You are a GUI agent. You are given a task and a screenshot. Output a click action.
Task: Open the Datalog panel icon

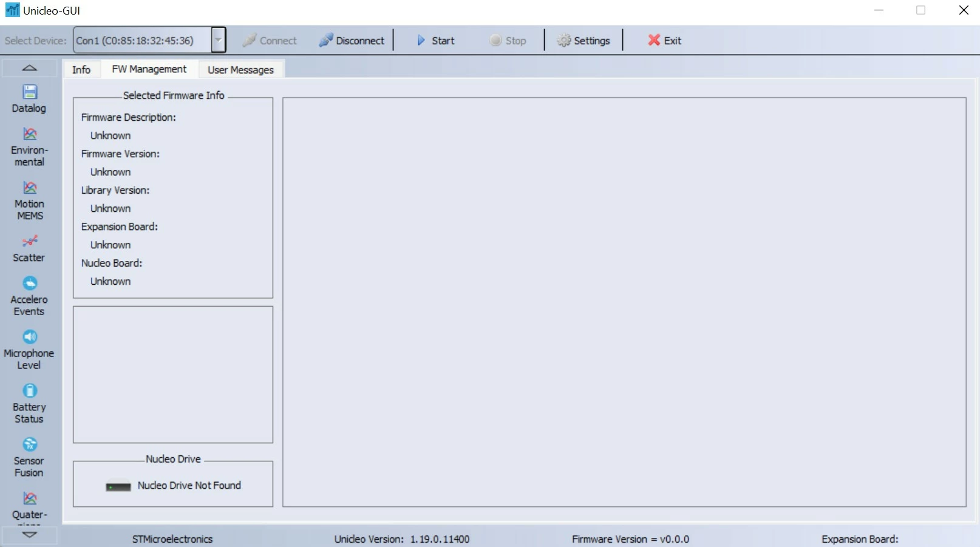(30, 92)
